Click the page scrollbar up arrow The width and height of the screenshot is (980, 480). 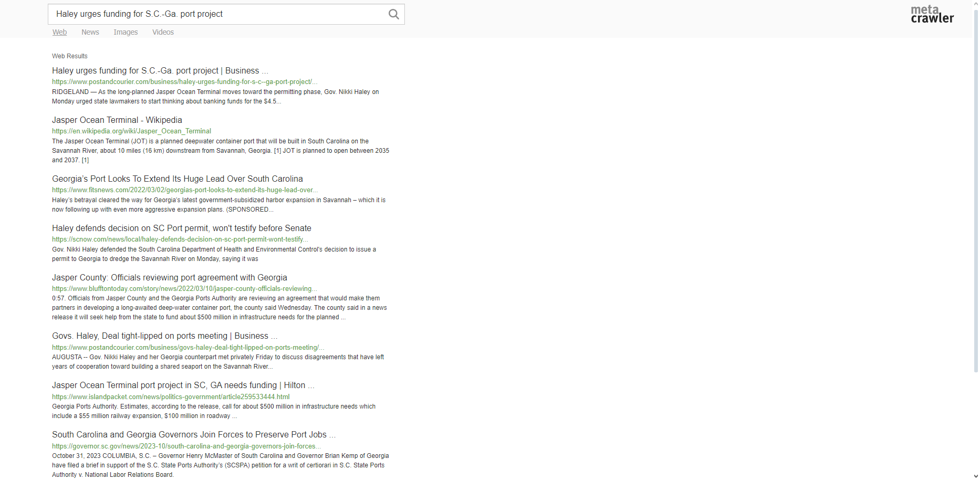pyautogui.click(x=976, y=3)
